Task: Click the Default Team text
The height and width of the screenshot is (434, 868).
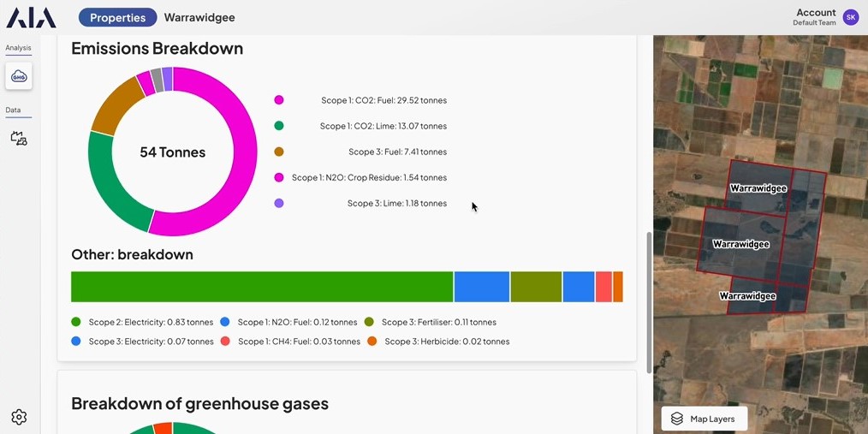Action: tap(814, 23)
